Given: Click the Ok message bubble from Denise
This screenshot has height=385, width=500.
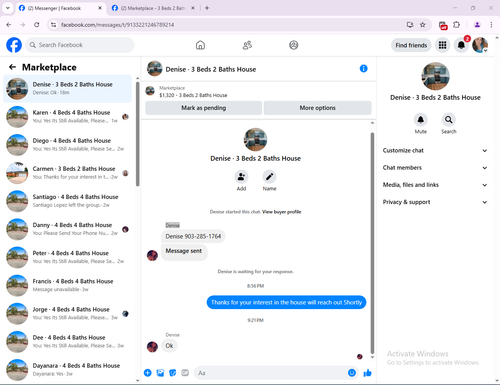Looking at the screenshot, I should pos(169,346).
